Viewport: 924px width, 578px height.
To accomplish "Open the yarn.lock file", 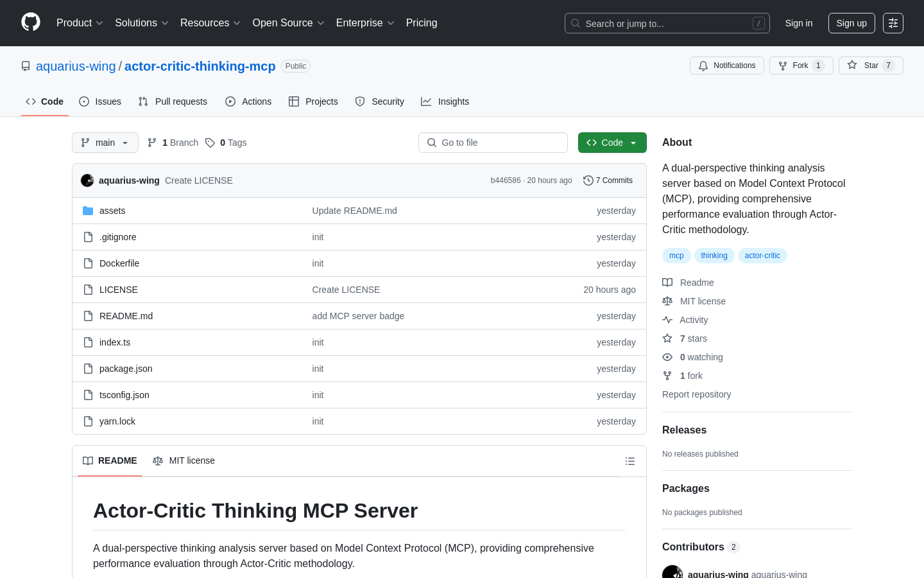I will [x=117, y=421].
